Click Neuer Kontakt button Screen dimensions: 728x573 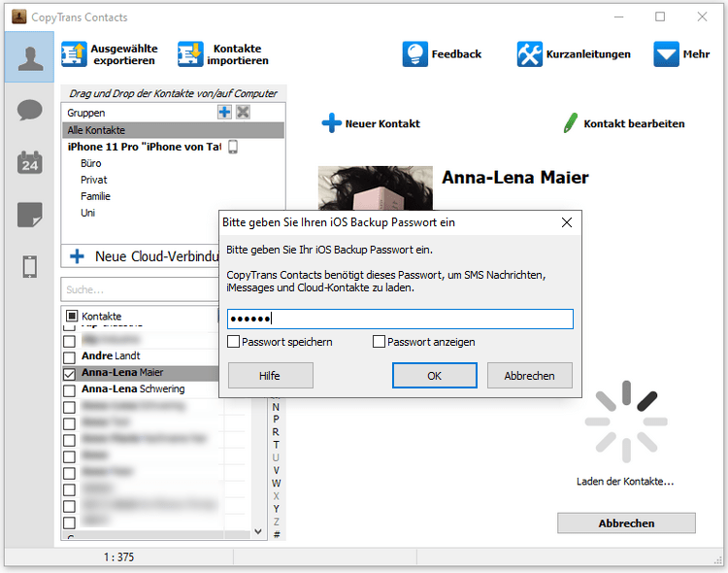371,123
